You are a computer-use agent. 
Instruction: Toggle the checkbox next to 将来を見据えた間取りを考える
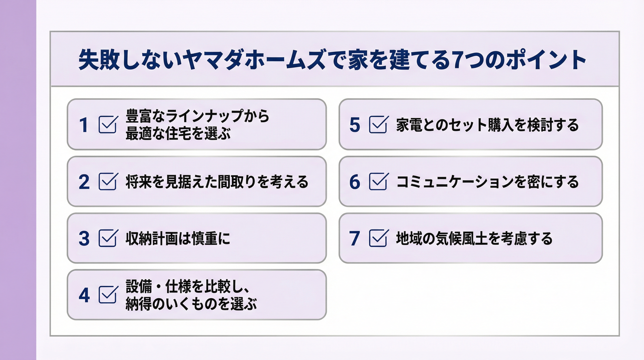(x=107, y=182)
